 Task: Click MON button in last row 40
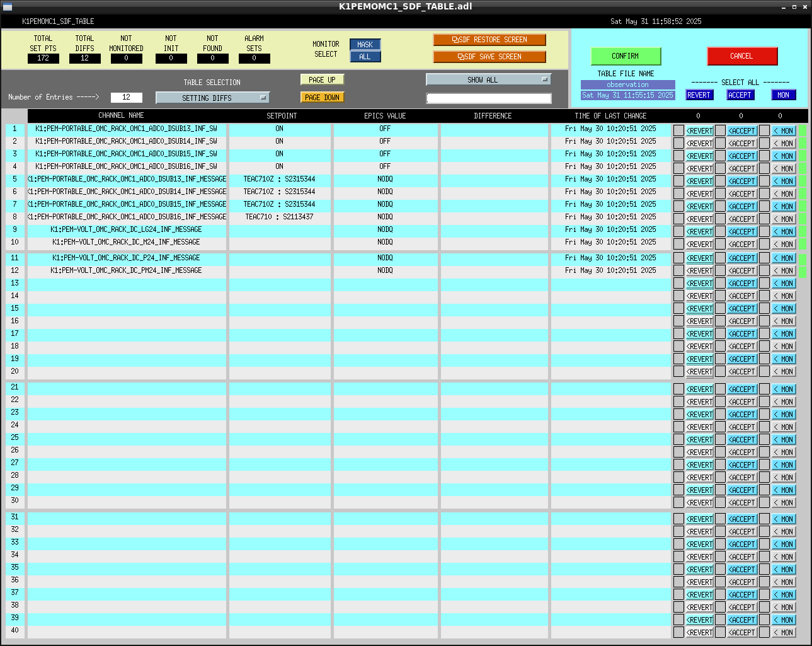[x=784, y=633]
